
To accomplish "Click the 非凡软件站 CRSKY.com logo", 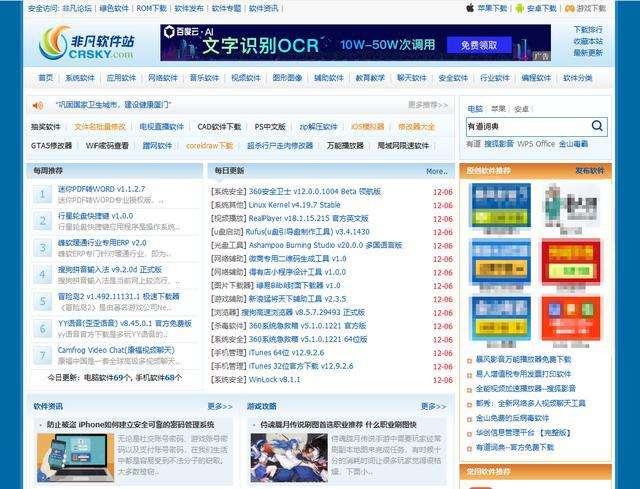I will [x=87, y=43].
